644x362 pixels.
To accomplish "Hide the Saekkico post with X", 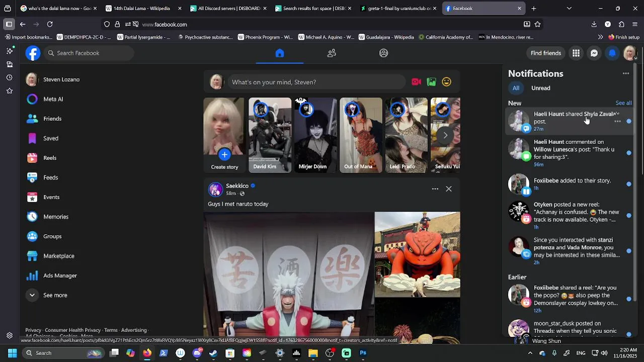I will pos(449,189).
